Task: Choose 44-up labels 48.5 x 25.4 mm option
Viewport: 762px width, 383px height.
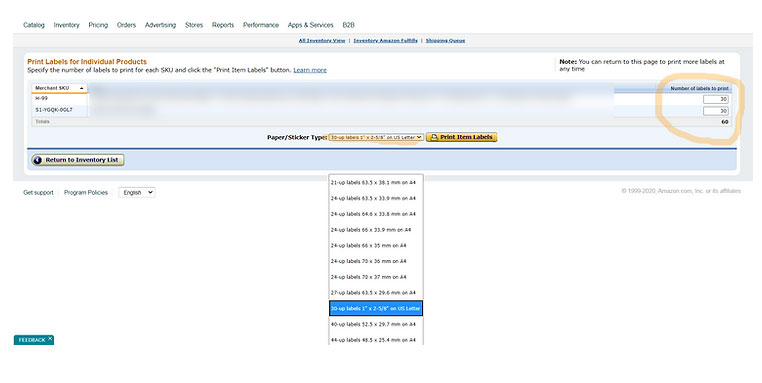Action: 376,339
